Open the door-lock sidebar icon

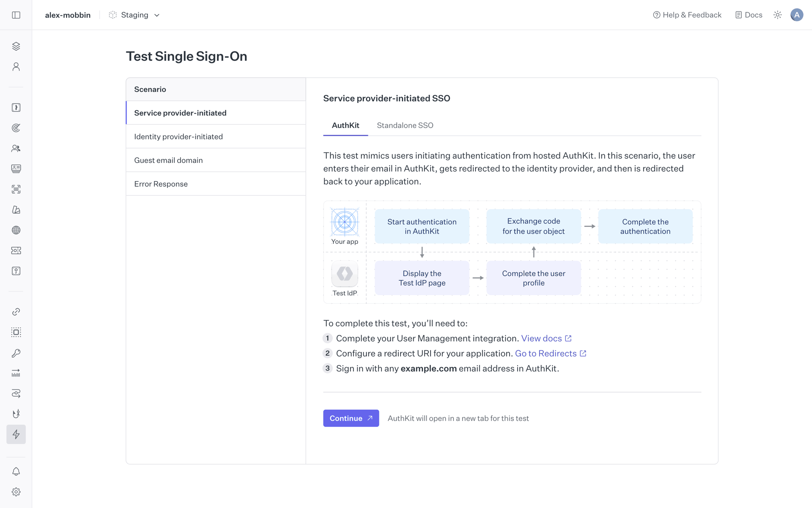tap(16, 108)
